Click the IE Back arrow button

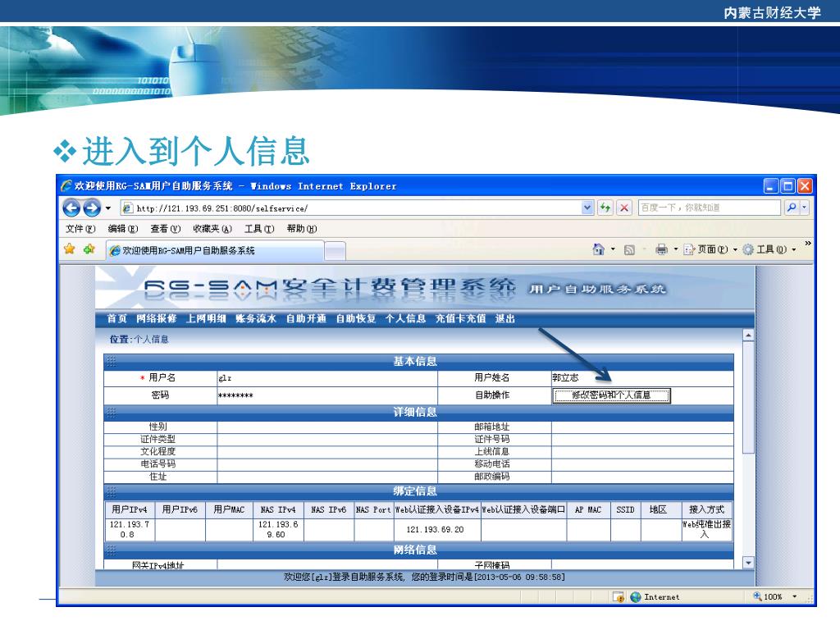click(71, 208)
